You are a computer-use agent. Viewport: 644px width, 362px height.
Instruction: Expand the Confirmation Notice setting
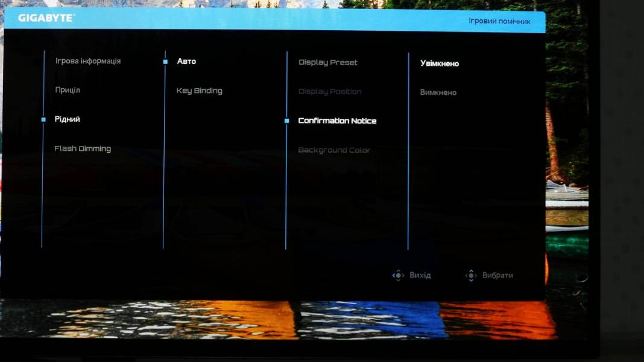[x=337, y=121]
